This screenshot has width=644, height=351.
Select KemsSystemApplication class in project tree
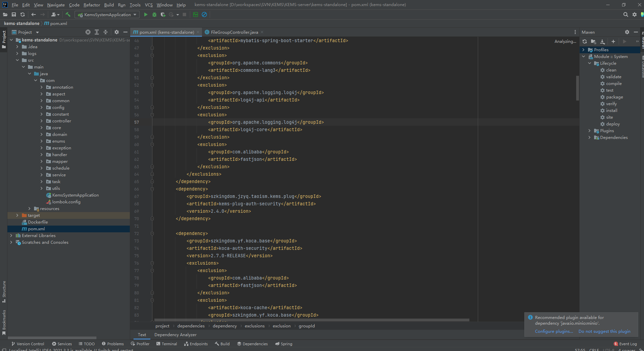75,195
